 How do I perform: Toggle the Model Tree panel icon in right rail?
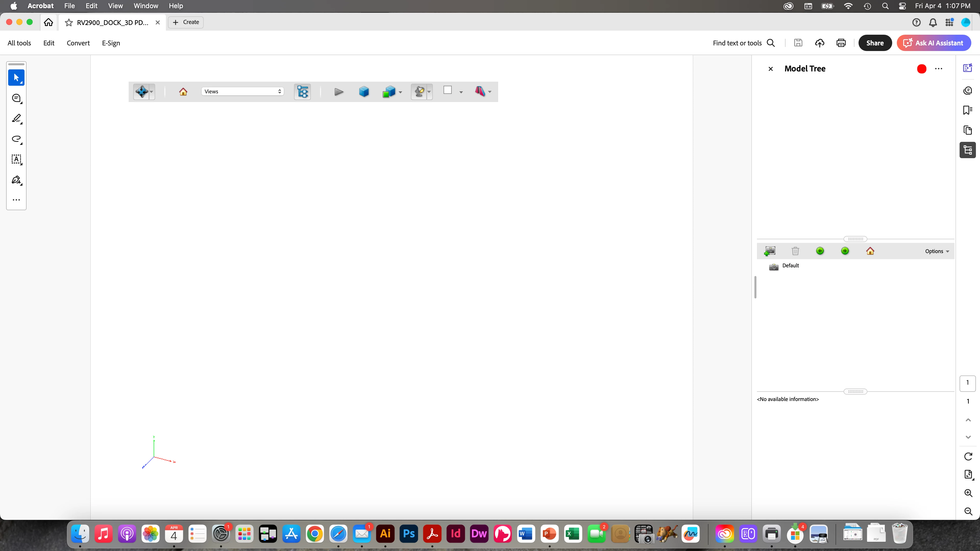click(967, 150)
